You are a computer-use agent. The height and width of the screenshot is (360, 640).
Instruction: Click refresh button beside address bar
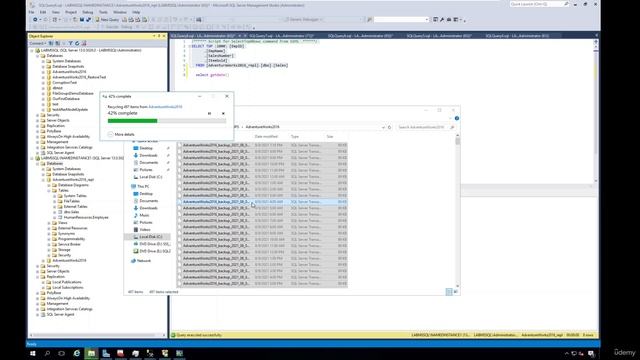390,127
